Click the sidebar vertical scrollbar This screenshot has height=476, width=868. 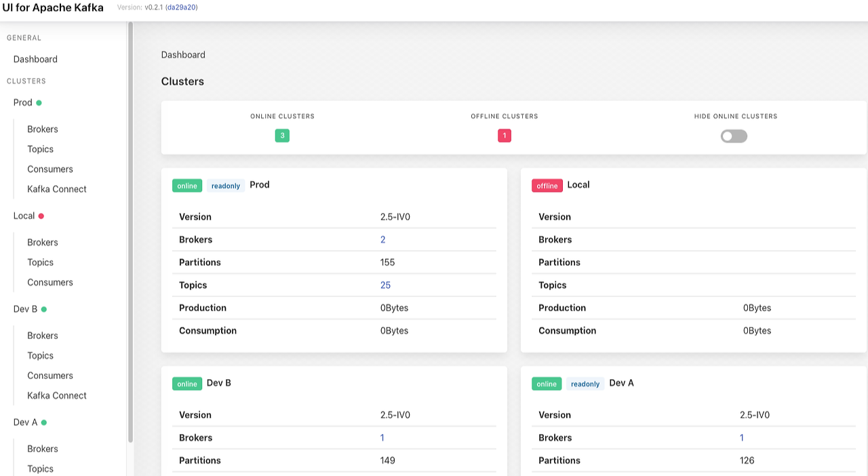(130, 232)
